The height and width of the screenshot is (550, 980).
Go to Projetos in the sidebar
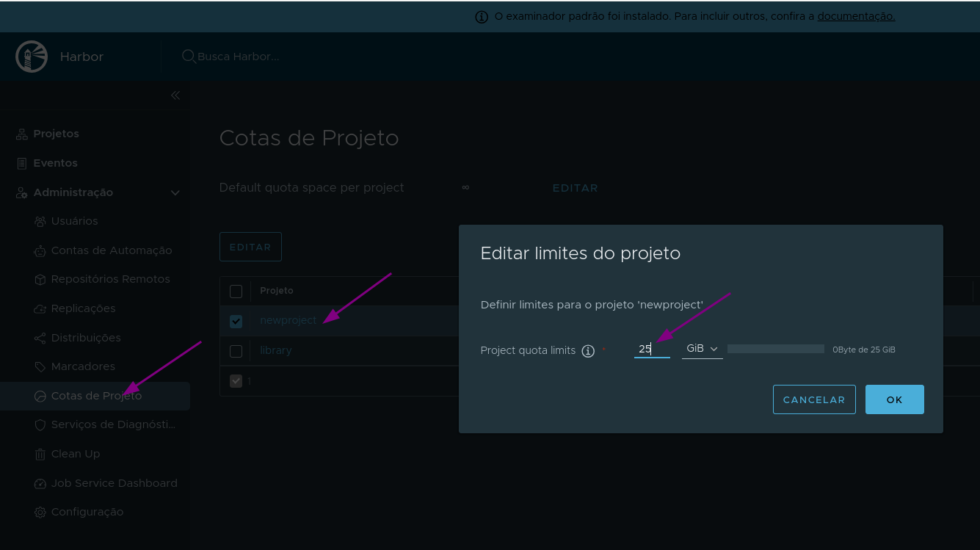coord(56,133)
